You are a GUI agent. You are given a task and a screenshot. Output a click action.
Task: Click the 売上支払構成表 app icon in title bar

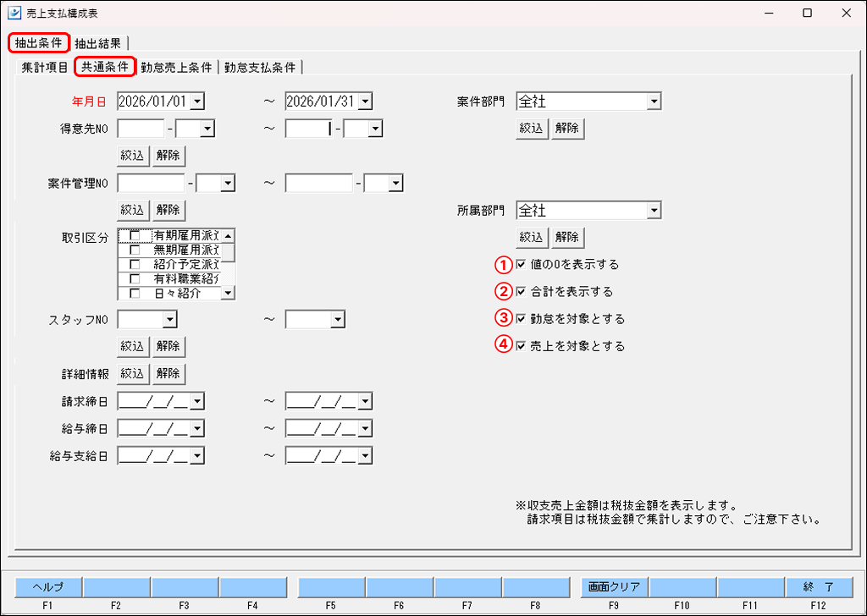point(14,14)
